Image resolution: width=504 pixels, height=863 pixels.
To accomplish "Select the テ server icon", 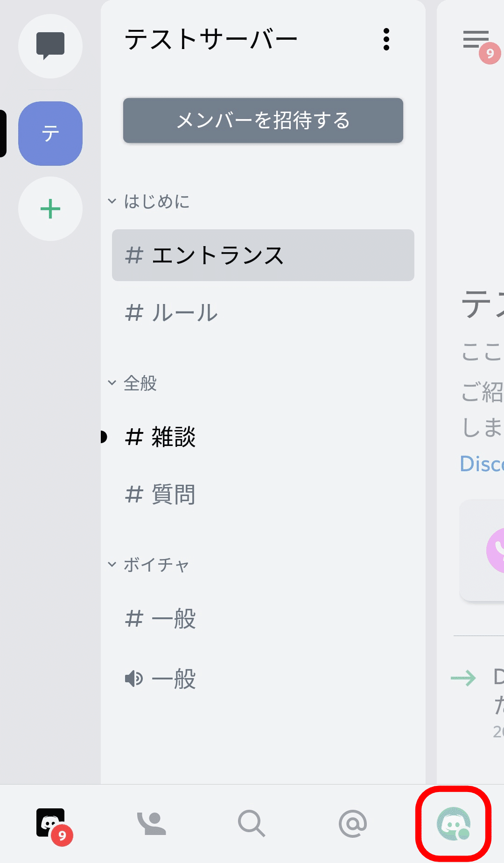I will click(50, 134).
